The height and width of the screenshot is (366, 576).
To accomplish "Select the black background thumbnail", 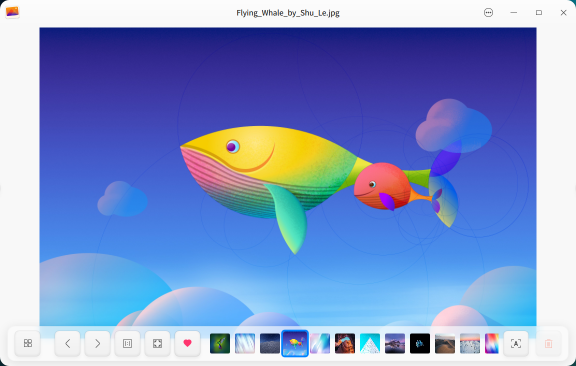I will [420, 343].
